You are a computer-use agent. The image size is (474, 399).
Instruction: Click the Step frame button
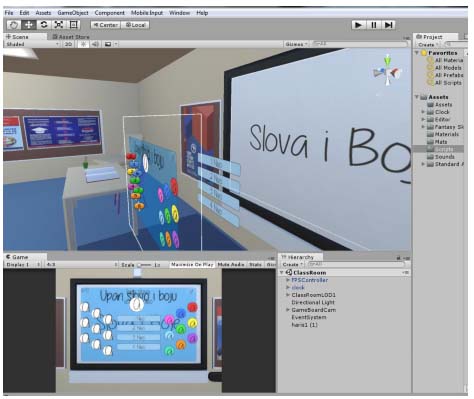pyautogui.click(x=388, y=25)
